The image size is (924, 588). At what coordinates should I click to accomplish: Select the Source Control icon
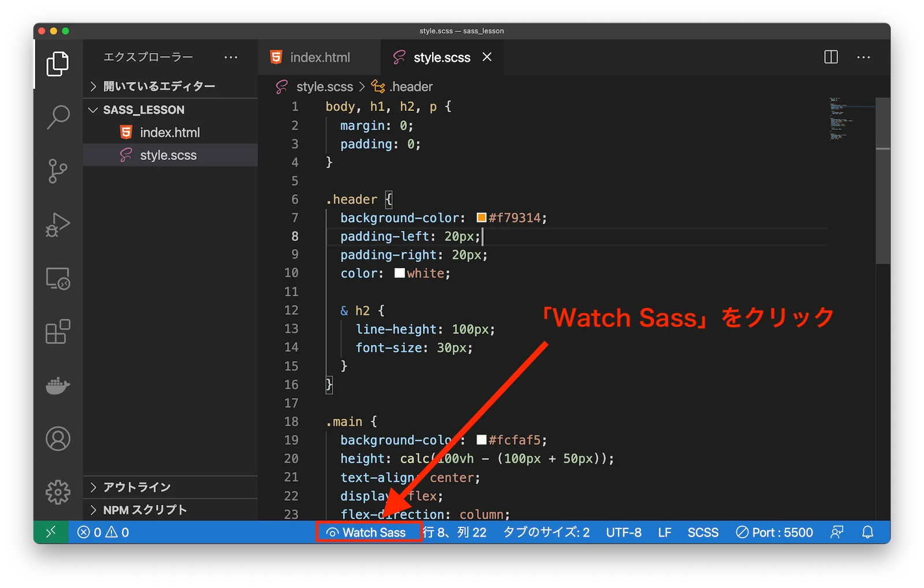point(57,171)
